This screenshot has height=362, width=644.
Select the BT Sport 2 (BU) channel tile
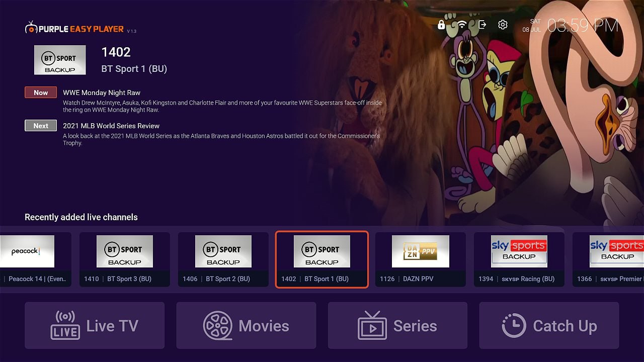pyautogui.click(x=223, y=259)
